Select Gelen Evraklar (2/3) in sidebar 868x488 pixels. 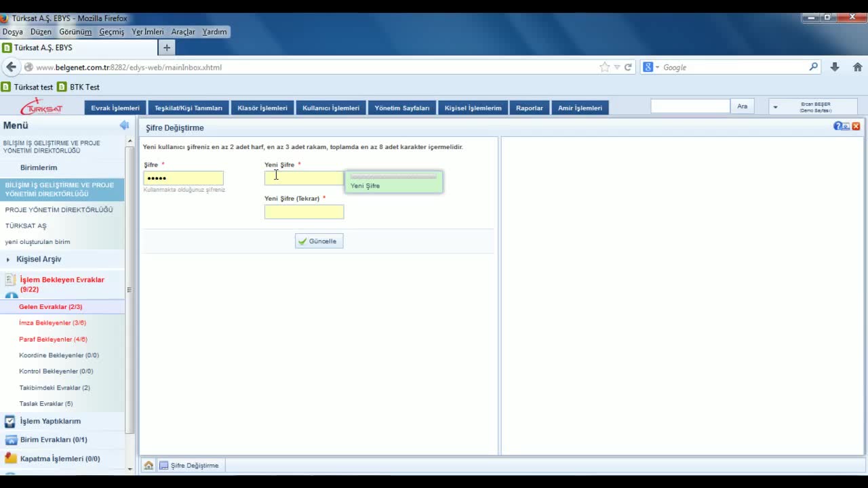[x=50, y=307]
